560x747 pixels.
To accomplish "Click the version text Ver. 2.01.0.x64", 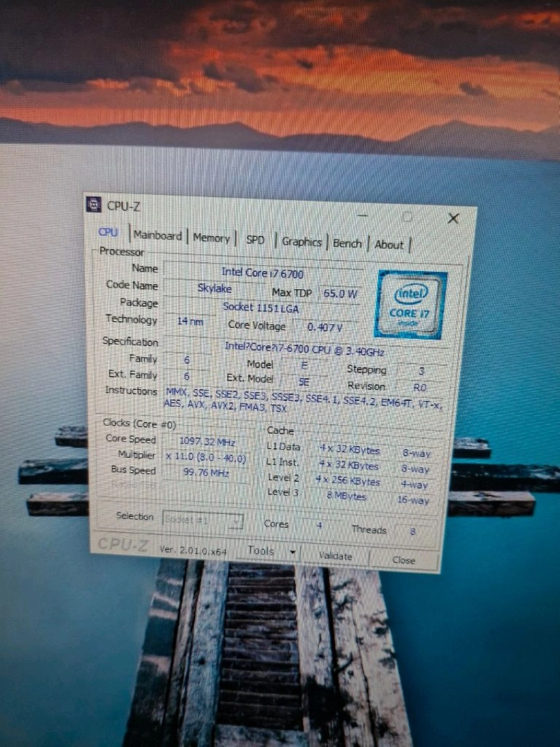I will pos(193,550).
